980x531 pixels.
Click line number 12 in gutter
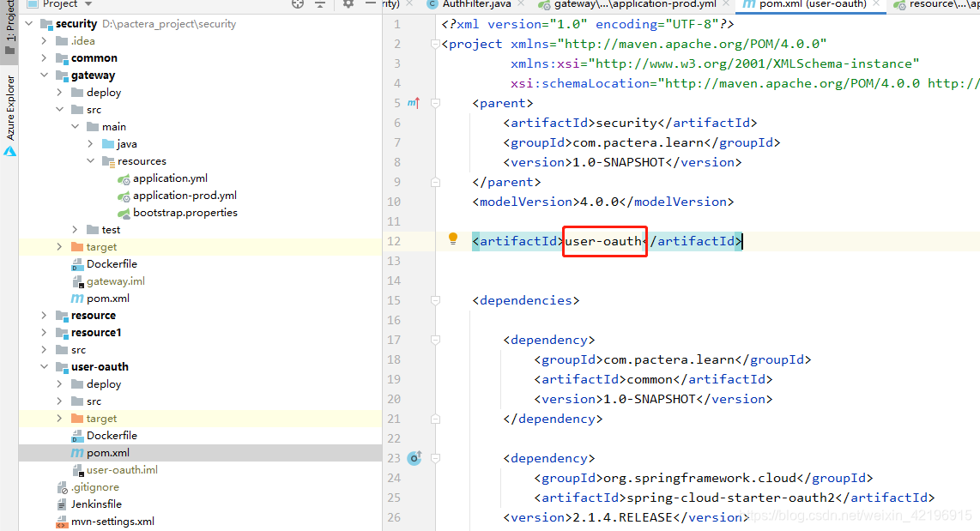pos(394,241)
